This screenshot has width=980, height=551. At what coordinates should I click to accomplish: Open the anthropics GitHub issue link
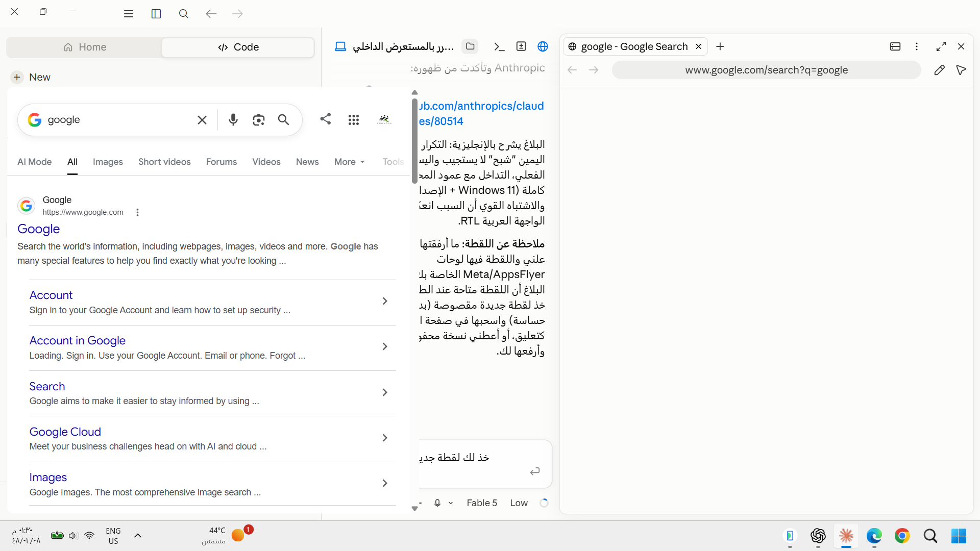(x=481, y=113)
